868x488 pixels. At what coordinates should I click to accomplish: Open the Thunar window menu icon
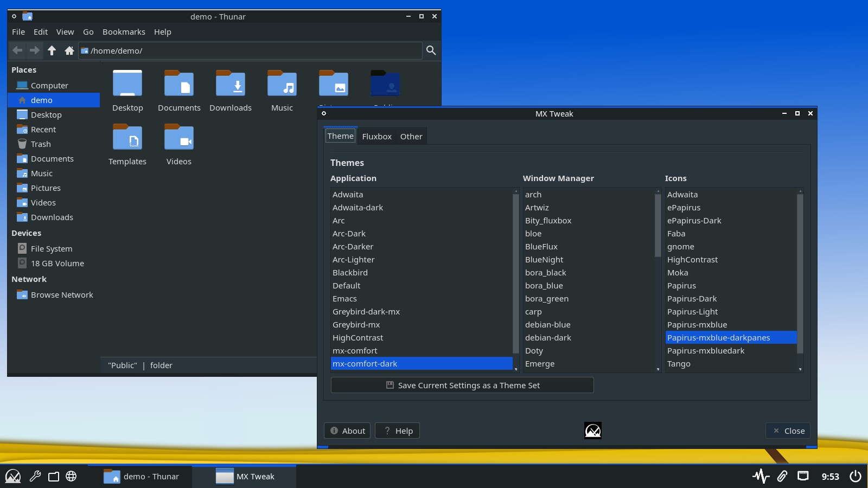[14, 16]
